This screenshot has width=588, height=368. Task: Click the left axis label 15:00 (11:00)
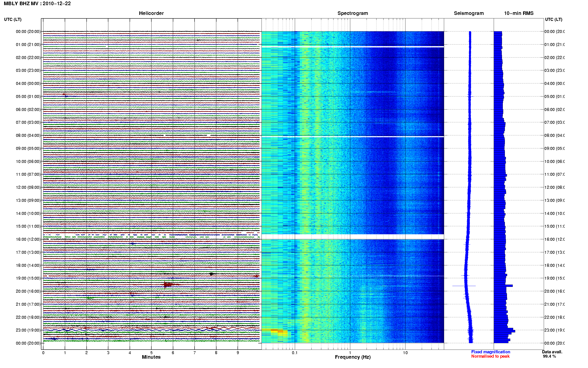pos(28,226)
